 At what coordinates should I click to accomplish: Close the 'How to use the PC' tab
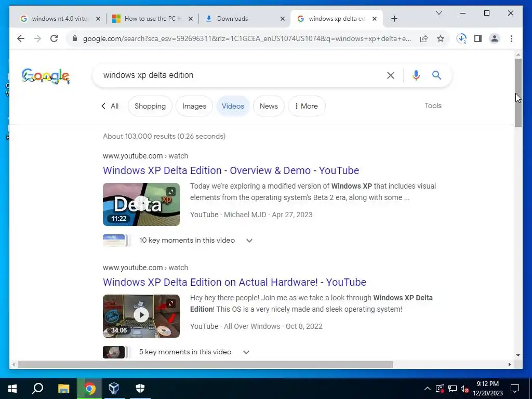pyautogui.click(x=191, y=19)
